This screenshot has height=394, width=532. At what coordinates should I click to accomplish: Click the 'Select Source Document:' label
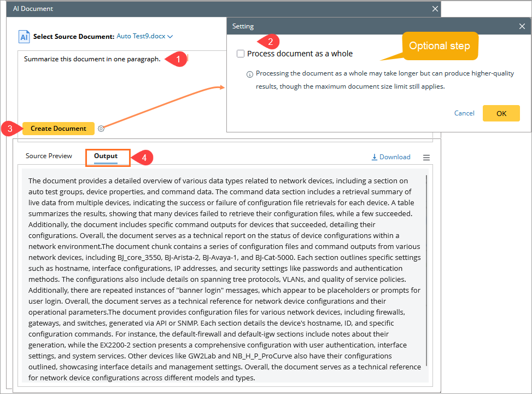tap(74, 37)
